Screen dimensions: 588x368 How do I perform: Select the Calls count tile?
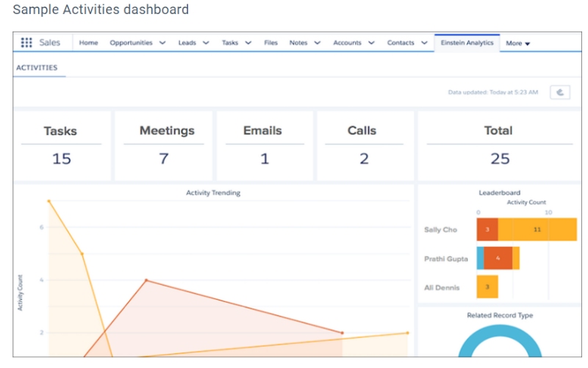[x=364, y=145]
